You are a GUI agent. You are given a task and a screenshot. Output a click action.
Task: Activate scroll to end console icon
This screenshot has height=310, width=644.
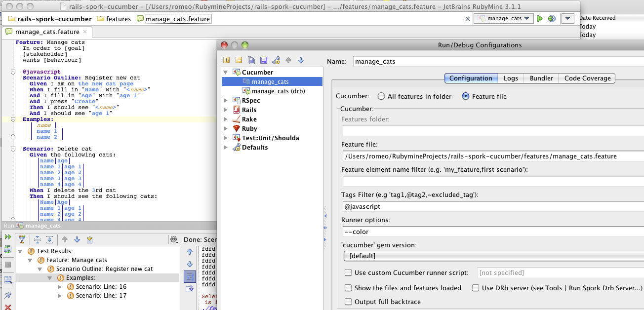(x=190, y=289)
